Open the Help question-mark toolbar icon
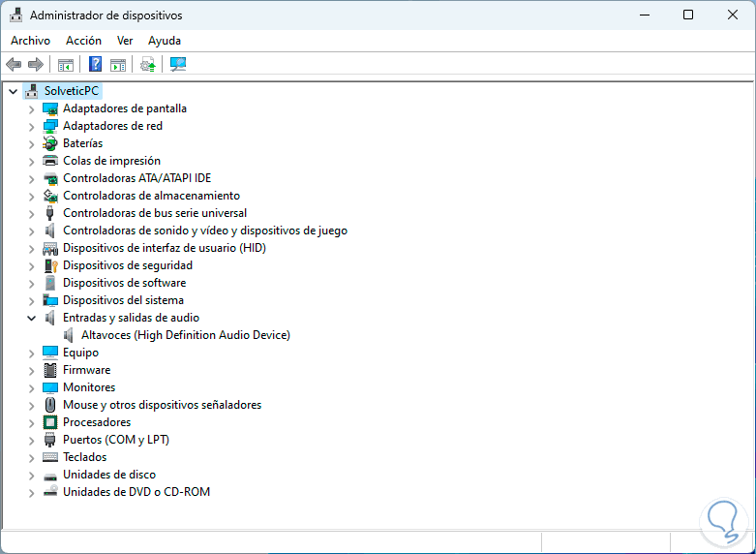Screen dimensions: 756x554 pos(96,64)
